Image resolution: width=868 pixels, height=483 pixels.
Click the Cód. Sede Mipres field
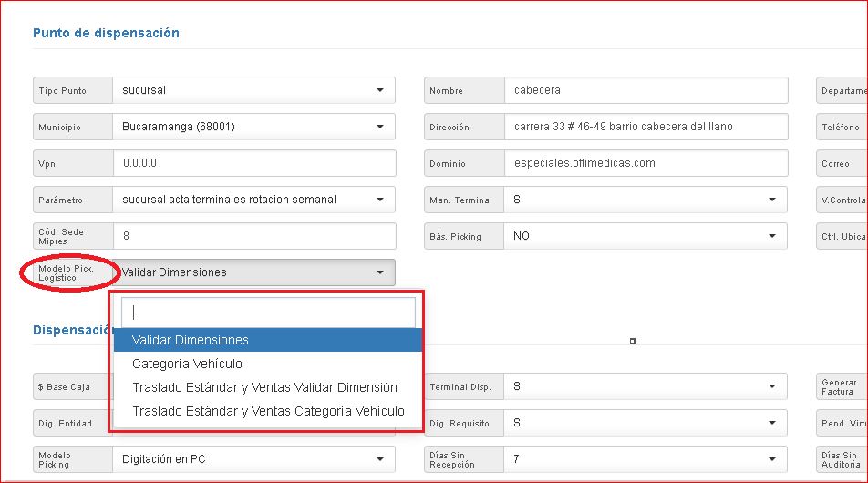coord(254,236)
